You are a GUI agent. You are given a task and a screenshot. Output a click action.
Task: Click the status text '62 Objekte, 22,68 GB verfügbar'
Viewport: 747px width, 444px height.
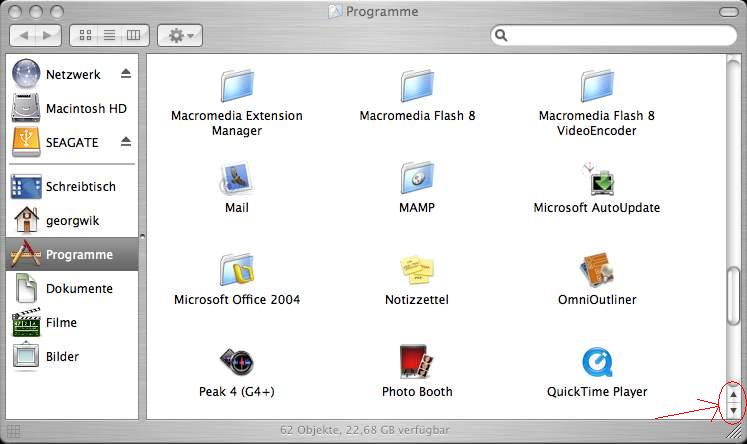click(x=364, y=430)
